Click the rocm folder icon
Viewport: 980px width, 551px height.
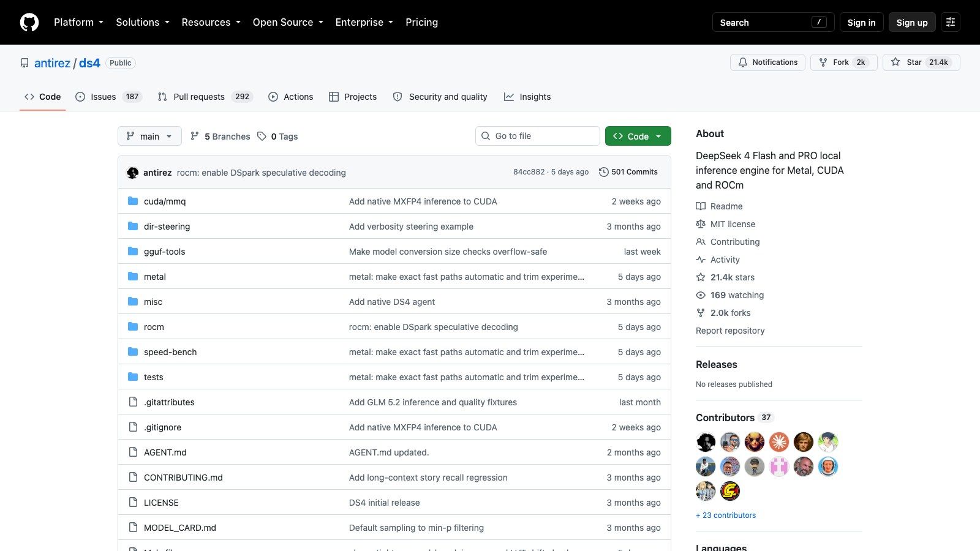tap(133, 326)
